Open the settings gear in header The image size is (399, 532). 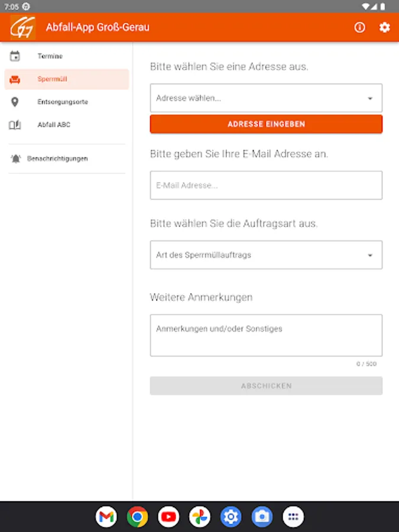(384, 27)
